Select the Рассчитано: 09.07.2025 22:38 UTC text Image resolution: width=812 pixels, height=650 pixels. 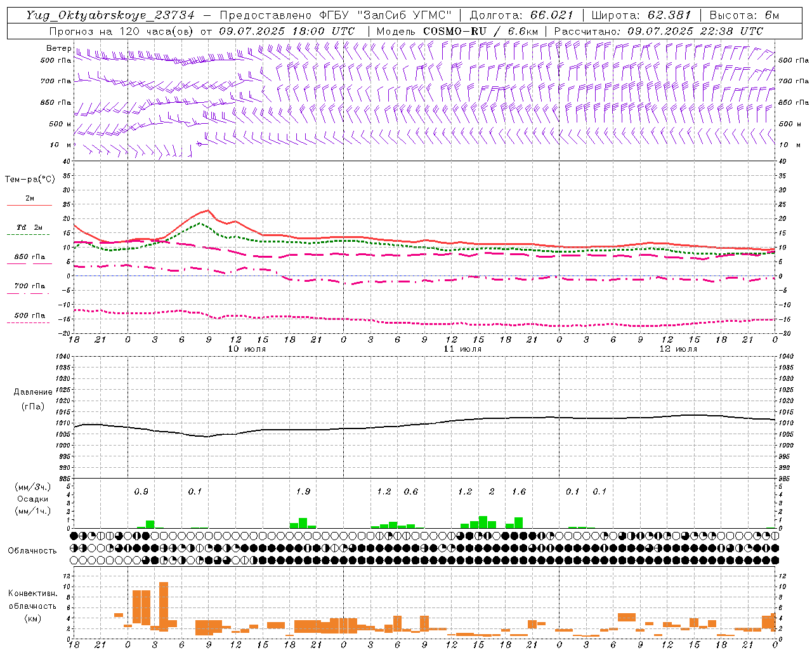pyautogui.click(x=658, y=31)
